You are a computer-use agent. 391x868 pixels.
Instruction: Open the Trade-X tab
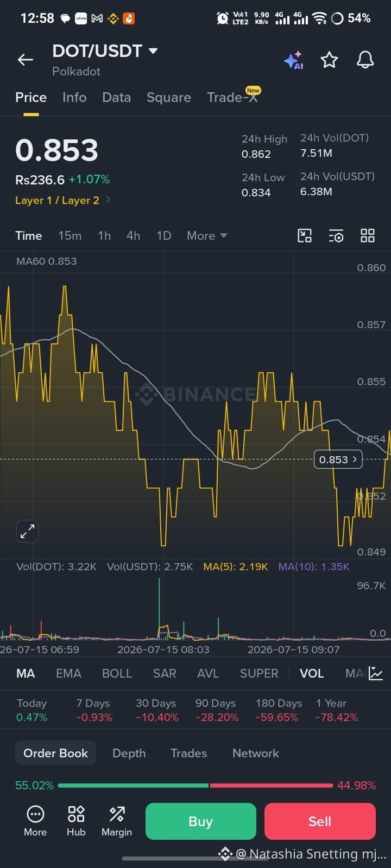coord(232,97)
